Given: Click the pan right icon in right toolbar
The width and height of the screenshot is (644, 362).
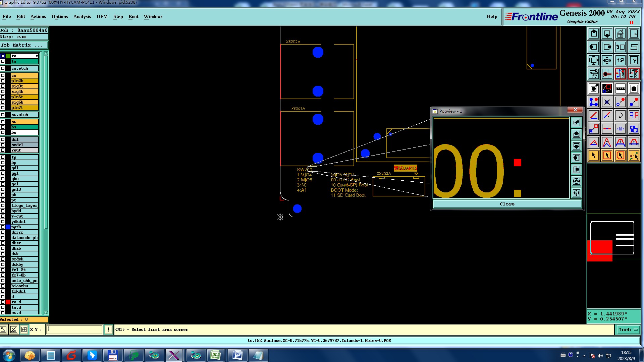Looking at the screenshot, I should tap(607, 47).
